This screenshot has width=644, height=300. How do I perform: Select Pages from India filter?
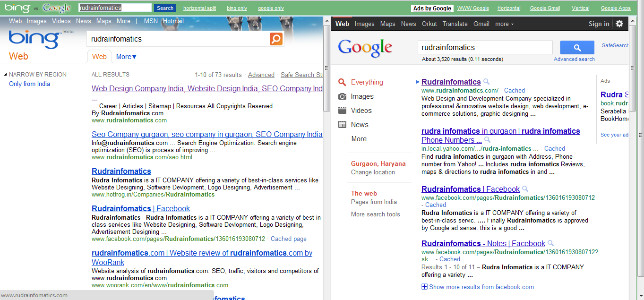tap(374, 202)
